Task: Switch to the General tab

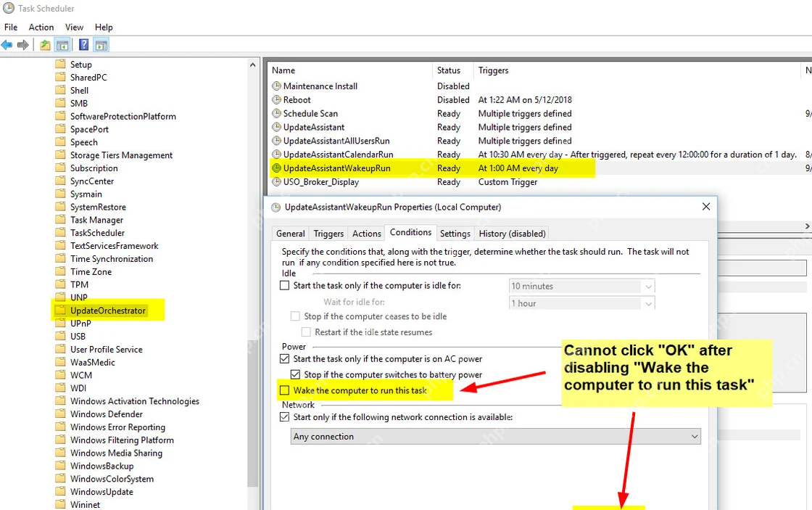Action: point(291,233)
